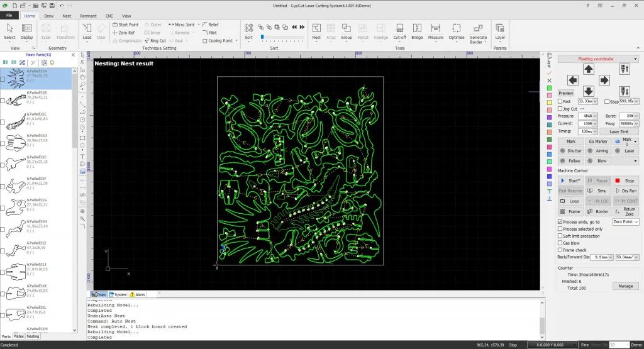Viewport: 644px width, 349px height.
Task: Switch to the Draw ribbon tab
Action: (49, 16)
